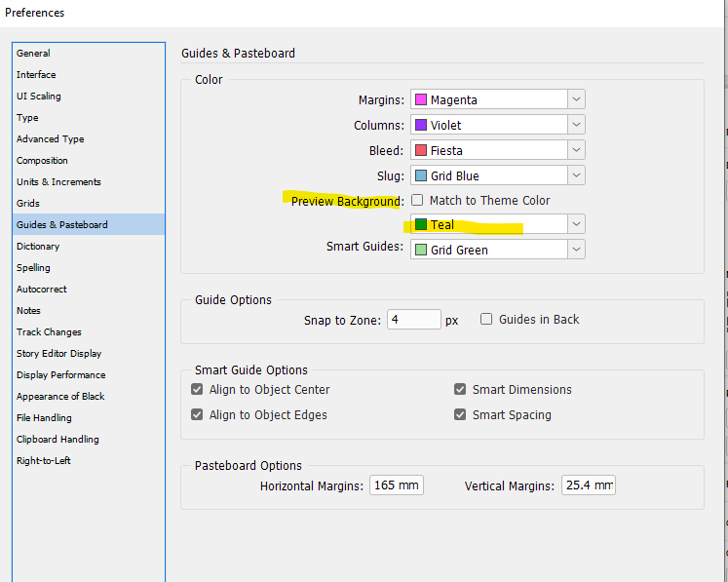Screen dimensions: 728x582
Task: Uncheck Align to Object Edges
Action: click(198, 414)
